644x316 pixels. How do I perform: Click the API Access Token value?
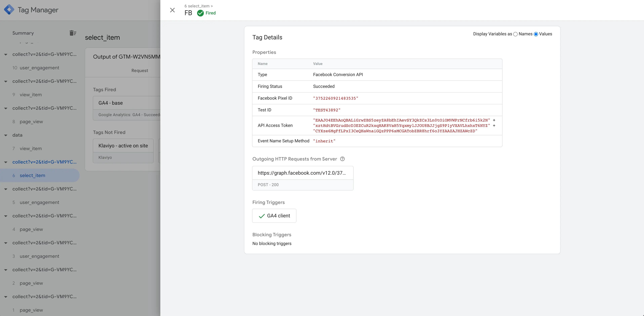pyautogui.click(x=404, y=126)
